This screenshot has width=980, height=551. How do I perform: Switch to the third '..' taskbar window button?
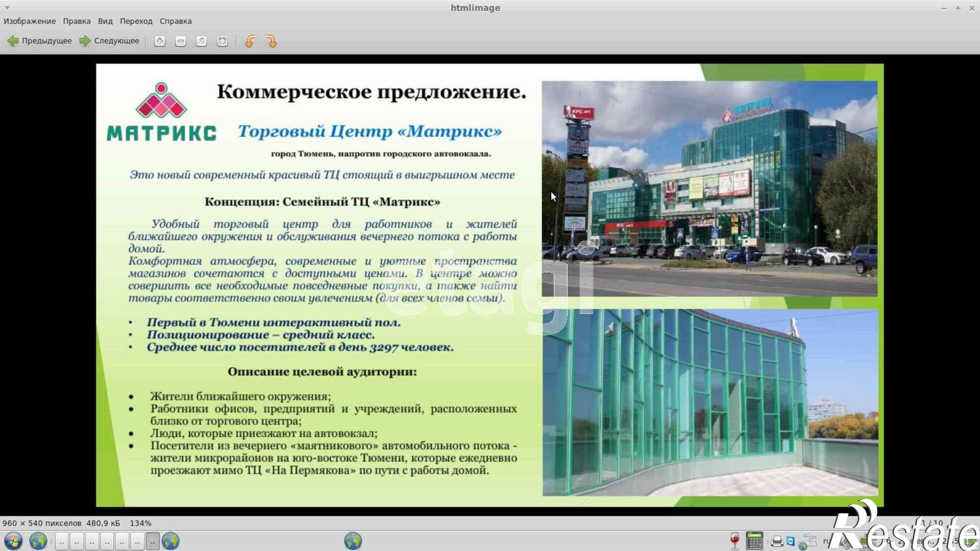(x=92, y=542)
